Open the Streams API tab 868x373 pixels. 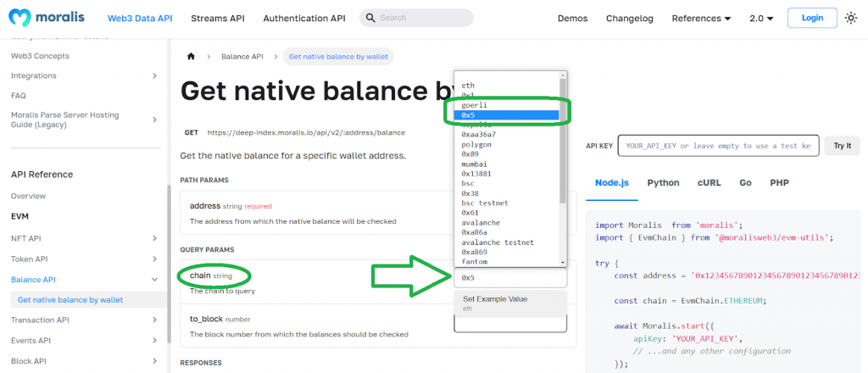coord(218,19)
